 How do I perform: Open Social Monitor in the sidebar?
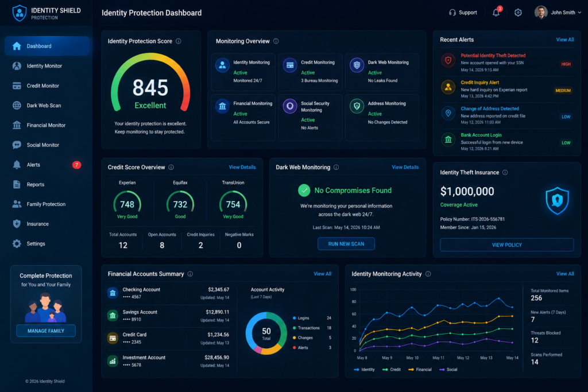point(47,145)
